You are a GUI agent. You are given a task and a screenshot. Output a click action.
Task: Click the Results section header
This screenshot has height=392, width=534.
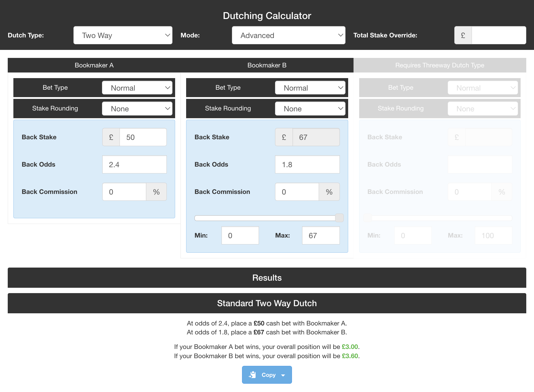[x=267, y=278]
